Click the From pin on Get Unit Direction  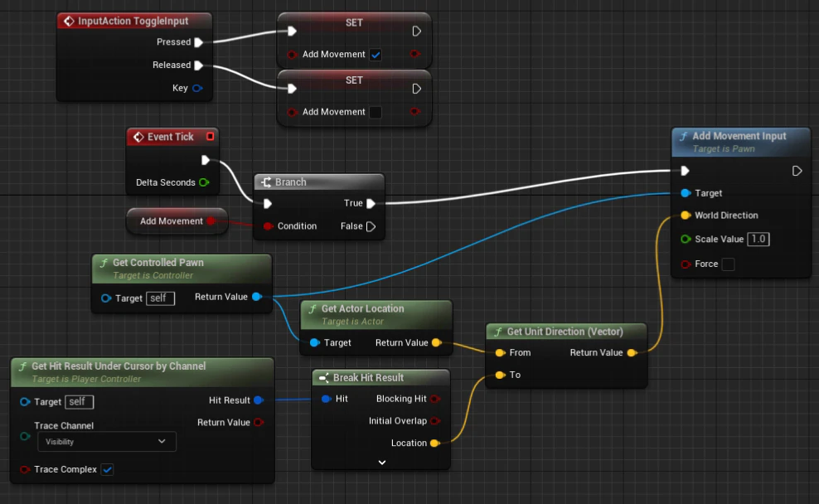pyautogui.click(x=500, y=352)
